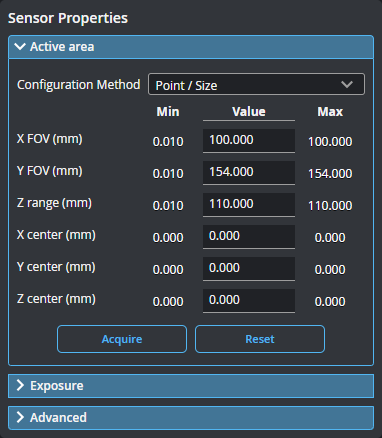Viewport: 382px width, 438px height.
Task: Click the Y FOV min value 0.010
Action: 168,174
